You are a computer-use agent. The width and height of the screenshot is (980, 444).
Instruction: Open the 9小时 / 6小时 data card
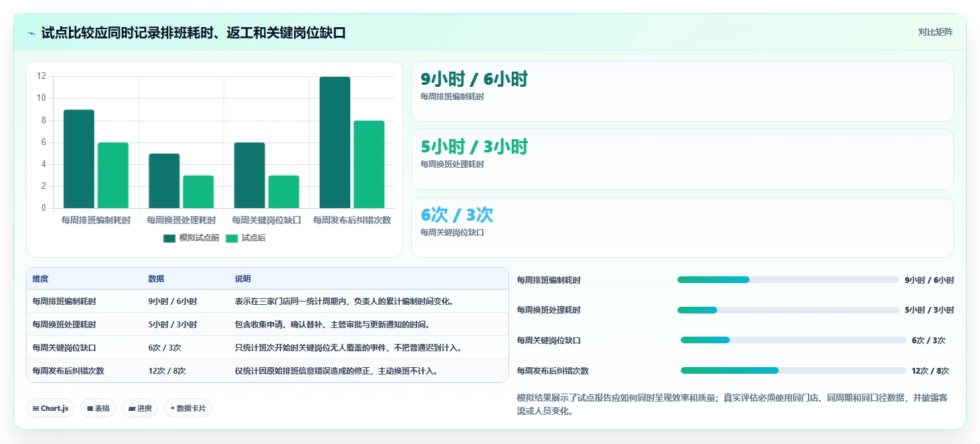682,91
